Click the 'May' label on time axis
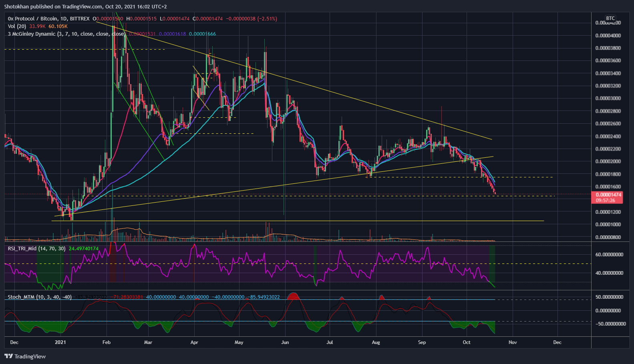Image resolution: width=634 pixels, height=364 pixels. click(x=239, y=342)
